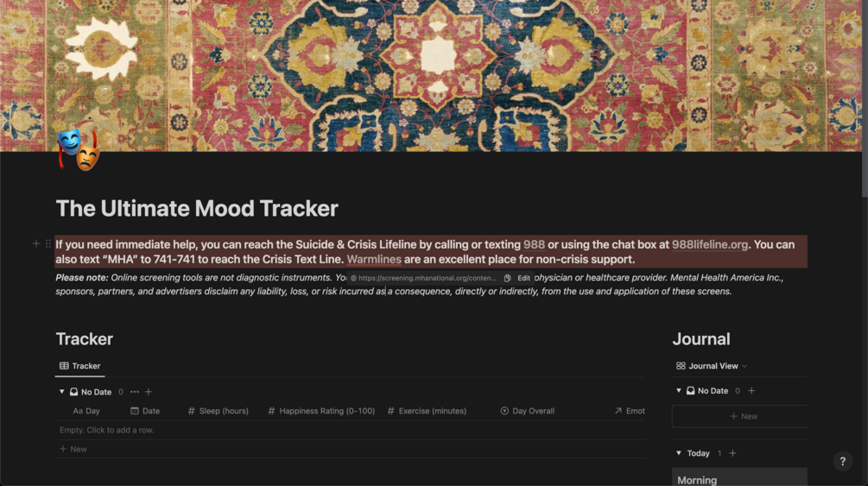
Task: Open the help question mark button
Action: coord(843,461)
